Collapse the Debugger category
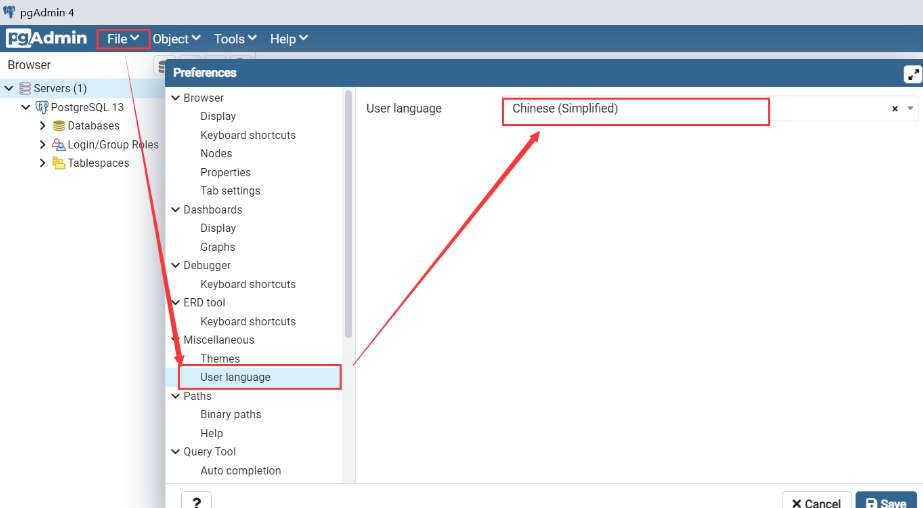923x508 pixels. click(x=175, y=265)
